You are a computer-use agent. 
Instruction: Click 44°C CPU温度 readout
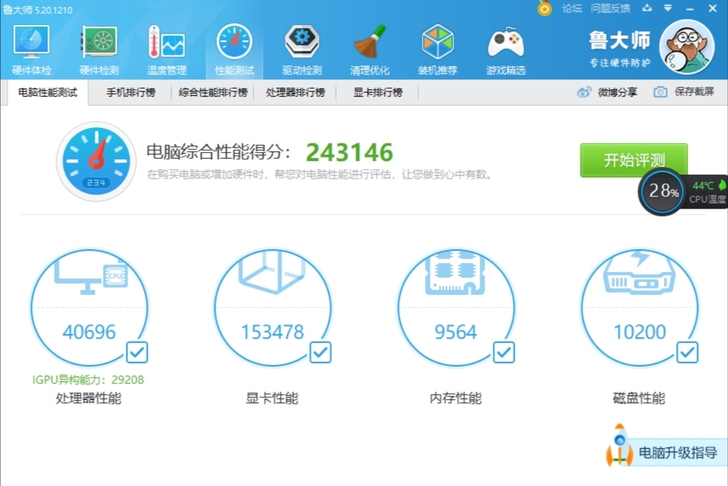tap(708, 192)
